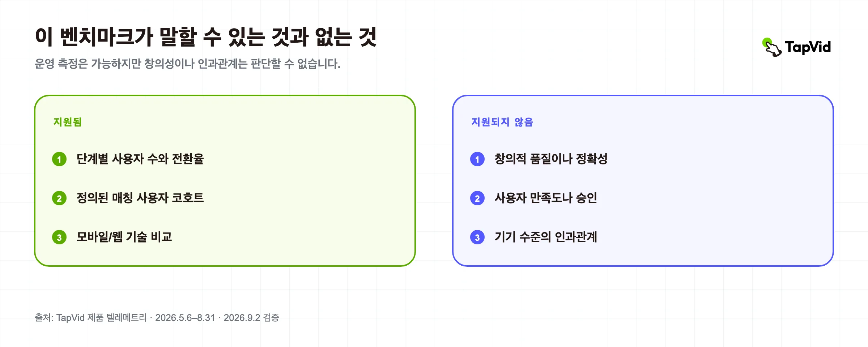Image resolution: width=868 pixels, height=347 pixels.
Task: Click the item 사용자 만족도나 승인
Action: point(546,198)
